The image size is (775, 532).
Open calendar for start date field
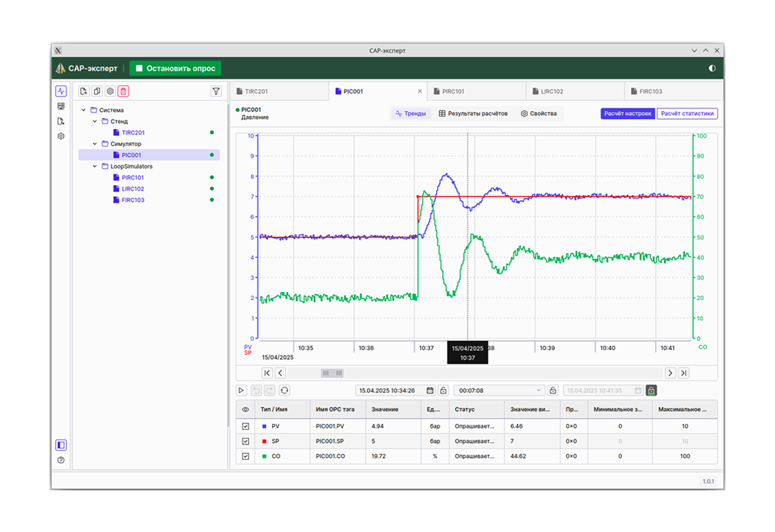click(x=430, y=391)
